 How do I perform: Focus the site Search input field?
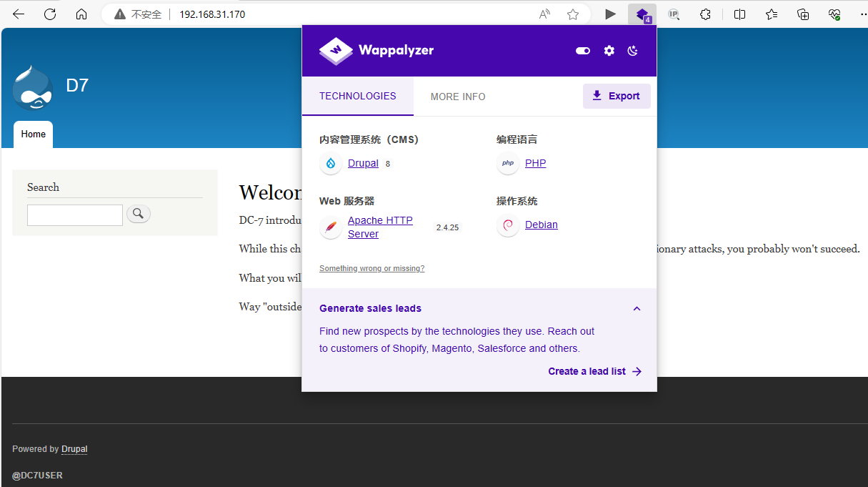point(75,215)
